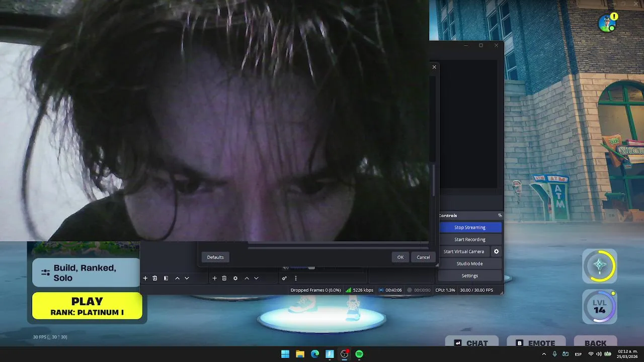
Task: Close the properties dialog with X
Action: click(x=434, y=67)
